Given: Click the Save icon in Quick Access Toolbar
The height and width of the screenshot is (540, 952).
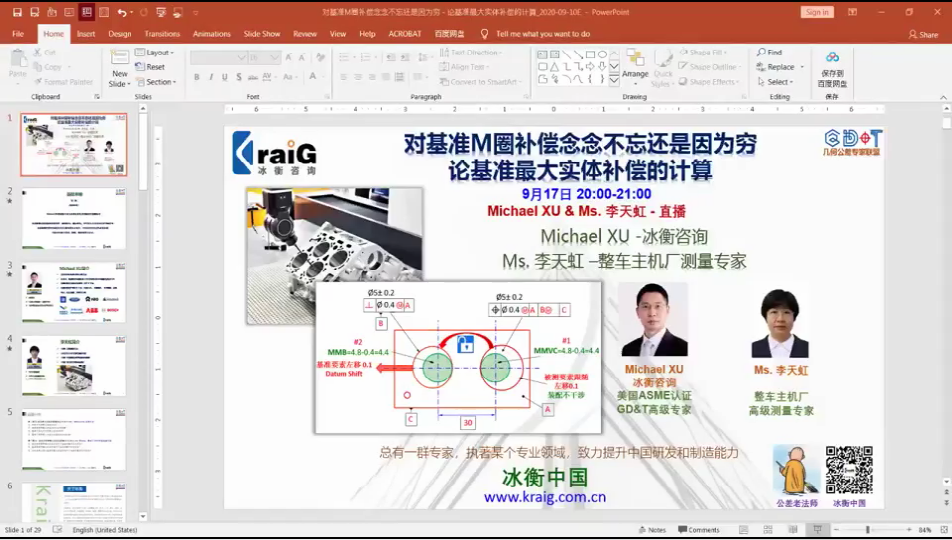Looking at the screenshot, I should point(17,12).
